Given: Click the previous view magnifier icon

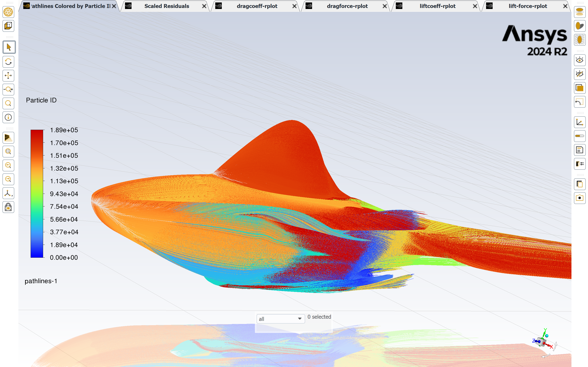Looking at the screenshot, I should point(8,165).
